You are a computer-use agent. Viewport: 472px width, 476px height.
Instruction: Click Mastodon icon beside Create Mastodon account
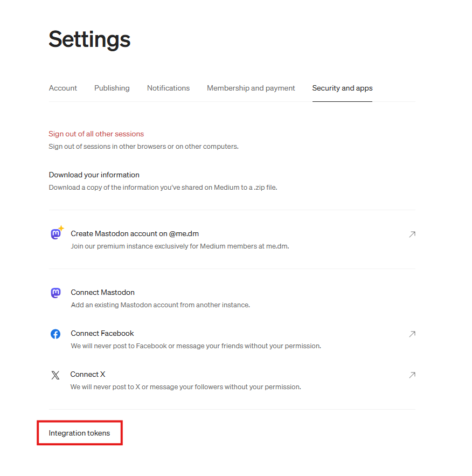click(55, 234)
